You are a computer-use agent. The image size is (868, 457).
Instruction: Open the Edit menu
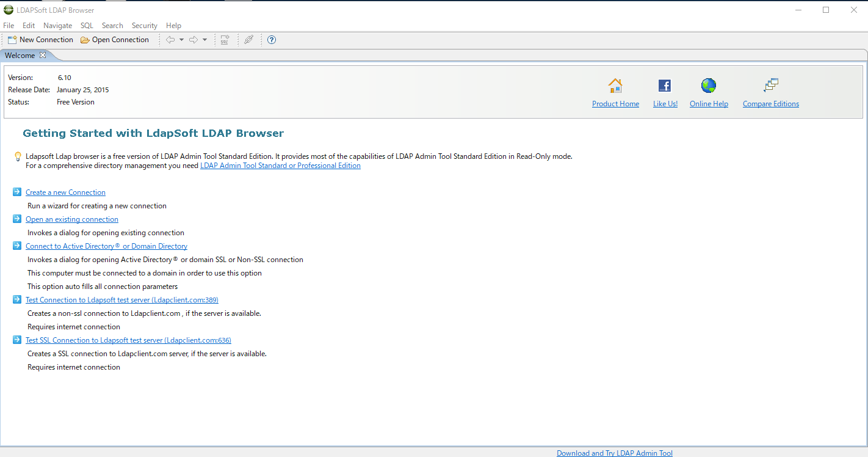(x=29, y=26)
